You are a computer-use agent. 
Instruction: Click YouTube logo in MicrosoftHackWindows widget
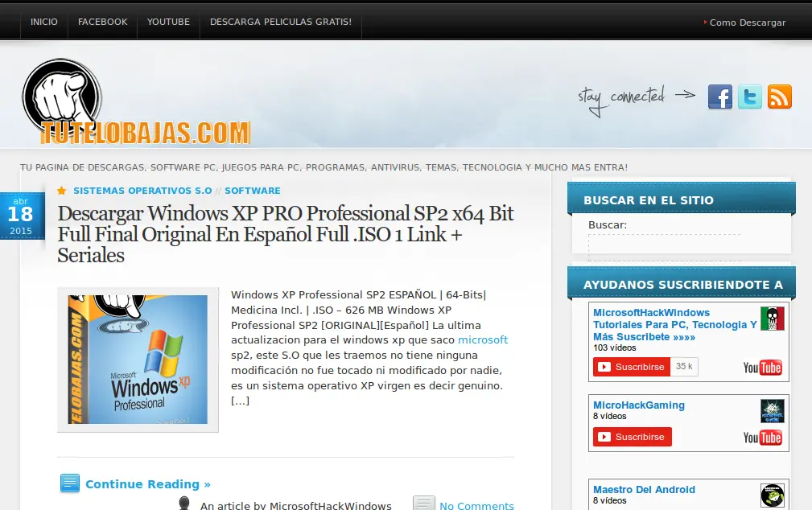(762, 368)
